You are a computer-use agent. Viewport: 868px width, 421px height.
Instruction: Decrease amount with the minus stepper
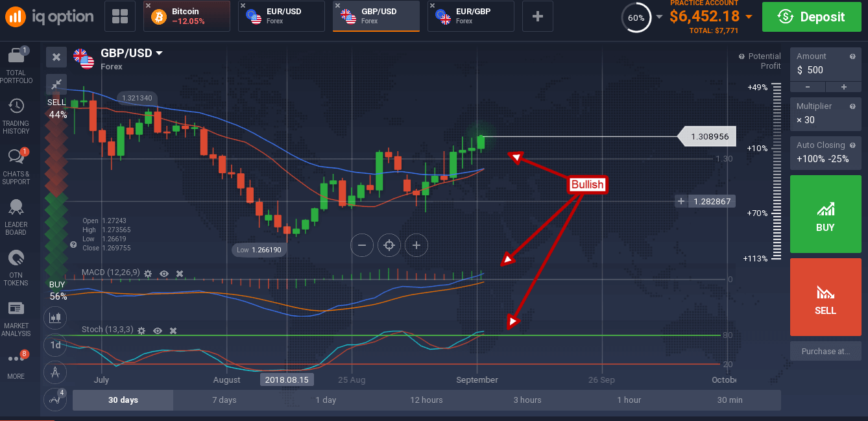click(x=808, y=87)
